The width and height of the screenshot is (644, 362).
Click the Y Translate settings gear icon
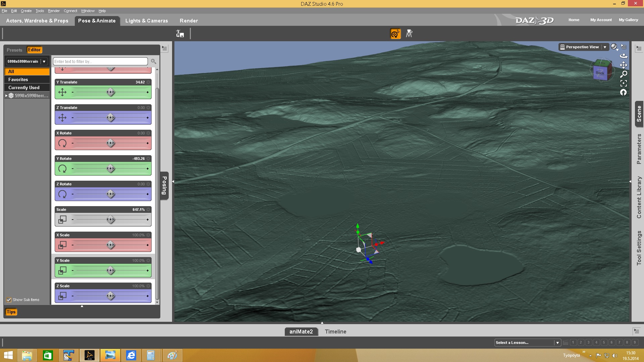(x=148, y=82)
